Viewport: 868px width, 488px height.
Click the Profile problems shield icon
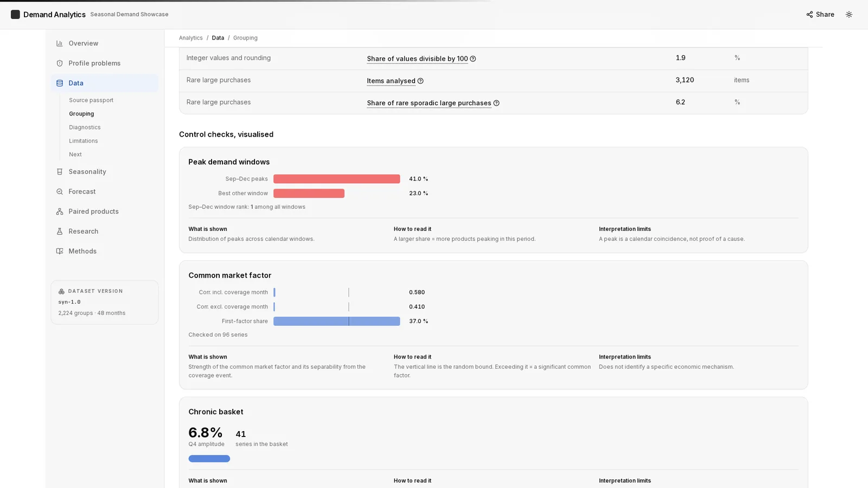point(60,63)
